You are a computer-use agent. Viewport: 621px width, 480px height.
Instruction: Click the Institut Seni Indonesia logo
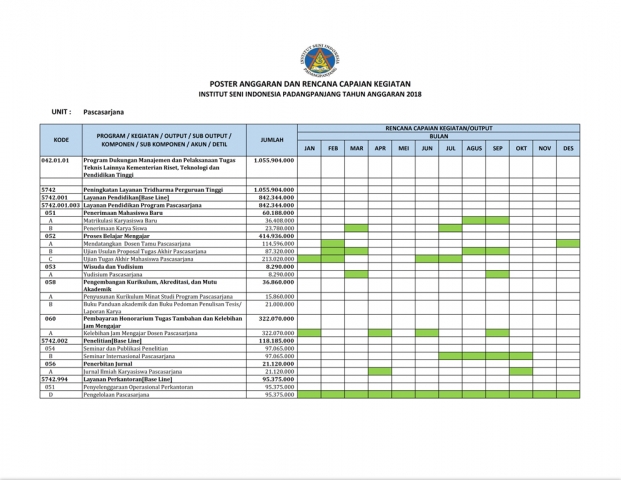coord(320,60)
